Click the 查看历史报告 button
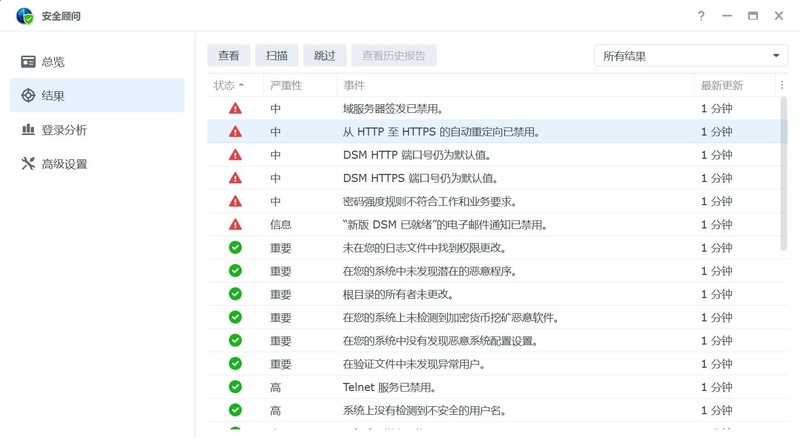 tap(393, 55)
